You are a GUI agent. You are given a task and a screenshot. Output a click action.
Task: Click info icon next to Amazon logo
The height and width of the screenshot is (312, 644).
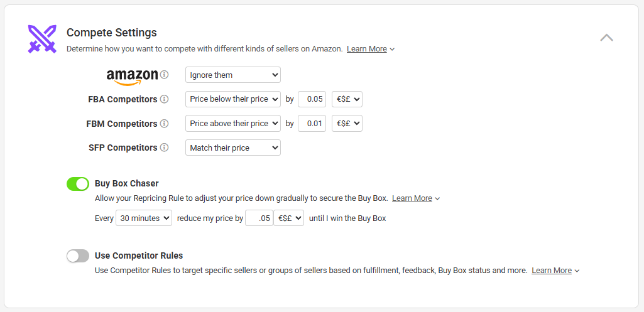click(165, 75)
